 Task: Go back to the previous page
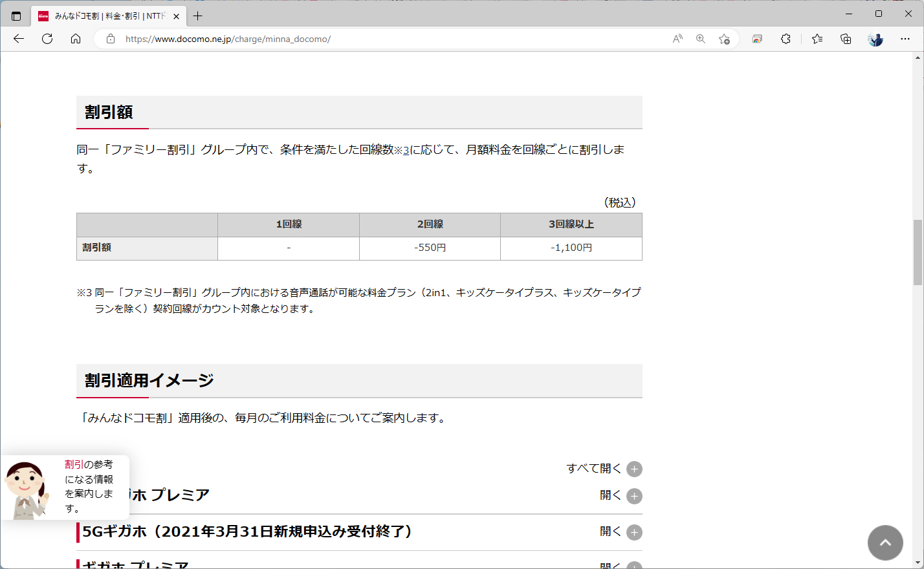coord(17,39)
